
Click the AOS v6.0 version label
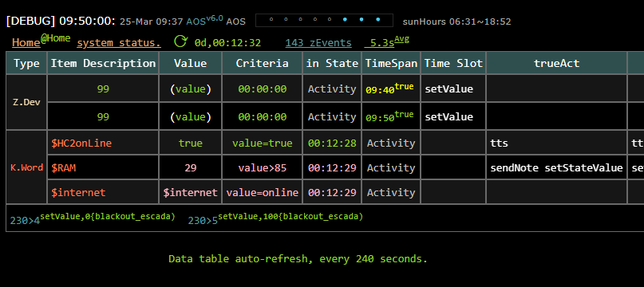pyautogui.click(x=204, y=21)
